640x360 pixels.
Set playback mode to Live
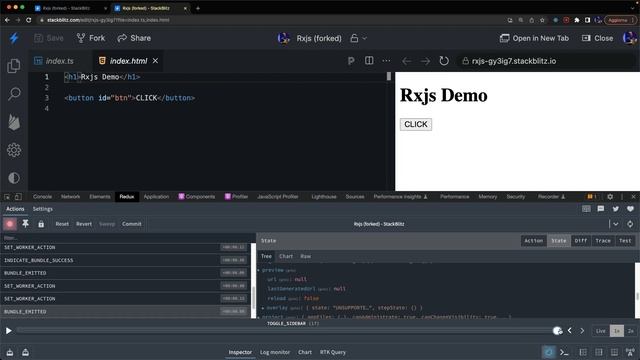[600, 331]
